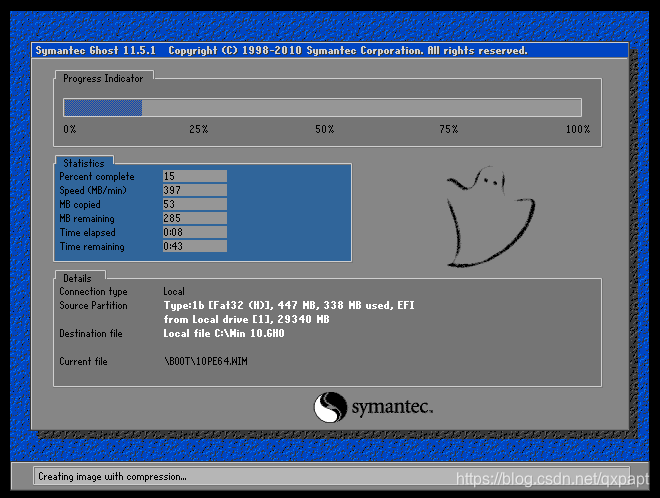Click the \BOOT\10PE64.WIM file path
The width and height of the screenshot is (660, 498).
click(206, 361)
